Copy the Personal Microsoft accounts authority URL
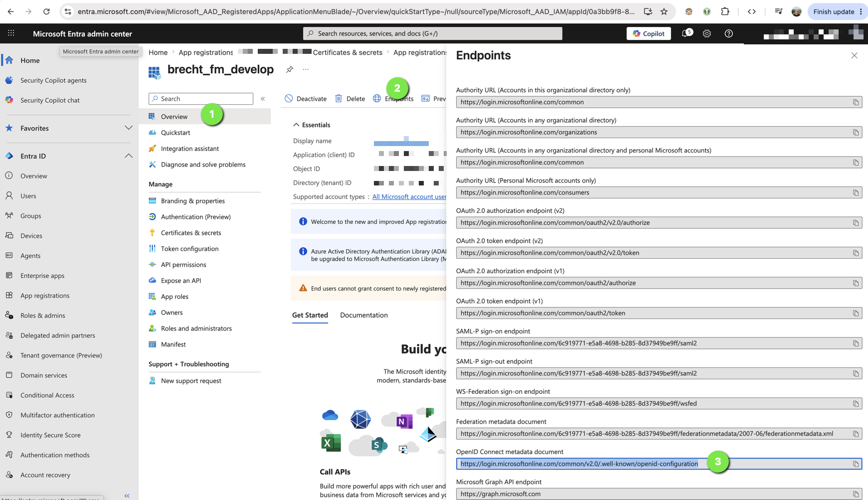The height and width of the screenshot is (500, 868). [x=856, y=193]
